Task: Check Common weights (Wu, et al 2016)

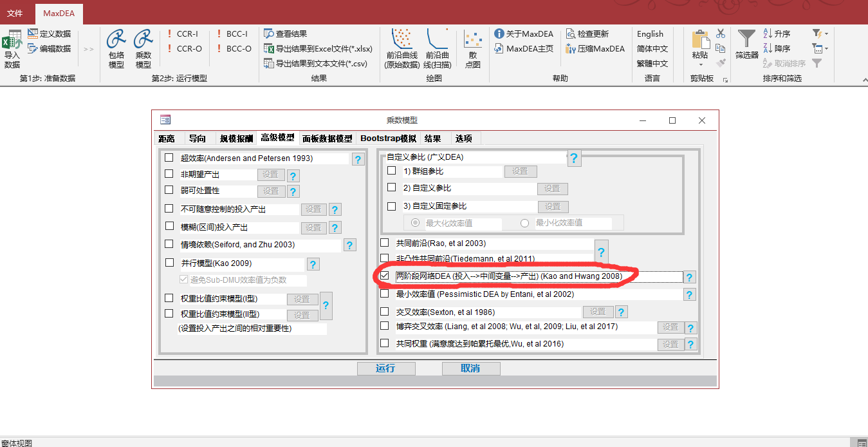Action: coord(385,343)
